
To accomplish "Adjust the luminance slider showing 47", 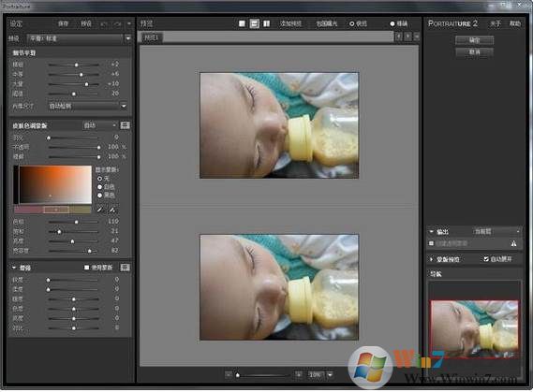I will click(x=73, y=241).
